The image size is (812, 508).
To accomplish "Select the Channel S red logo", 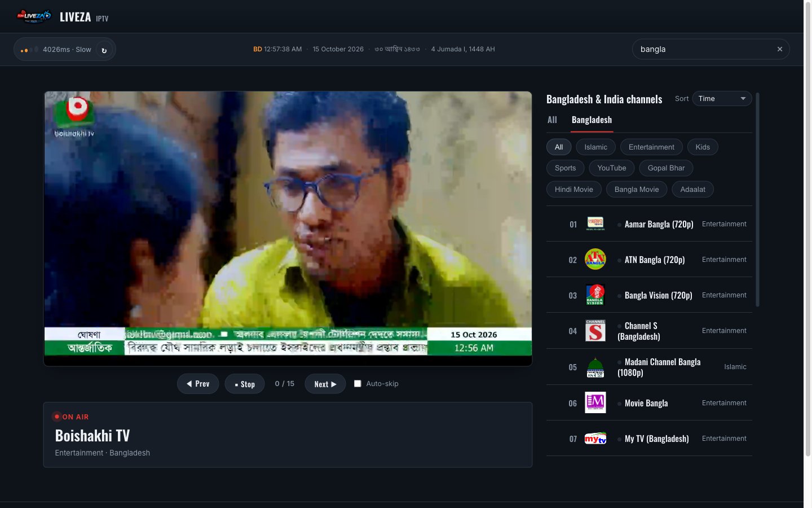I will point(595,331).
